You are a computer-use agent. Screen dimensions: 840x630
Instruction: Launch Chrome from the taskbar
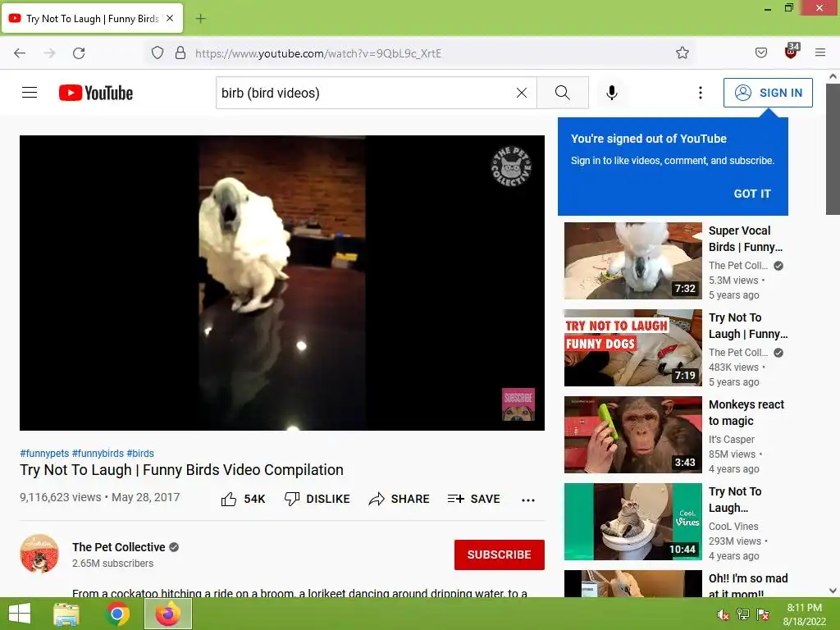[117, 614]
